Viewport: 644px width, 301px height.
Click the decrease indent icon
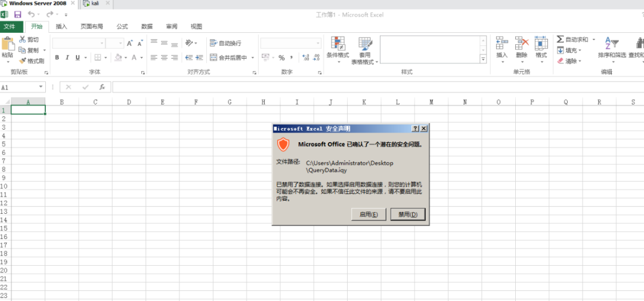click(189, 57)
